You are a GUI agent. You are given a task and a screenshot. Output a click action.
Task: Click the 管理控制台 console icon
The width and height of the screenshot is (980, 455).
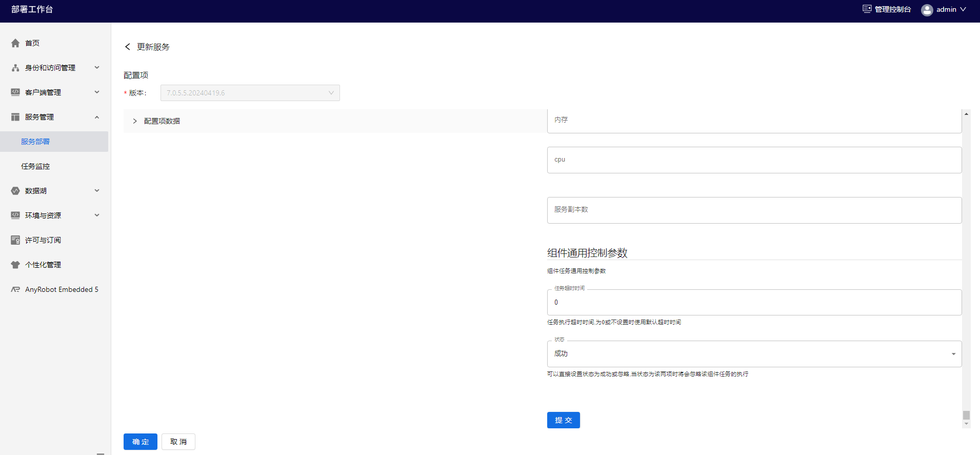click(867, 9)
